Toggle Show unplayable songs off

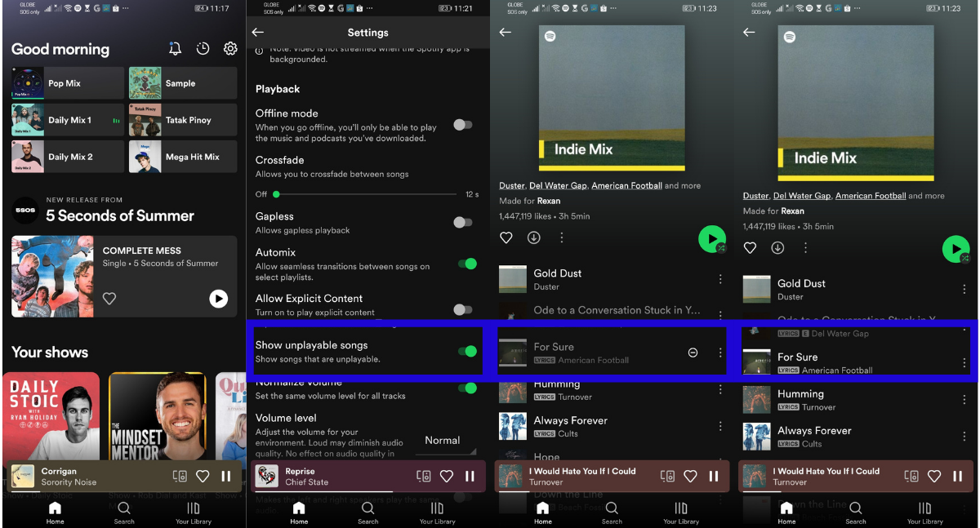(x=467, y=351)
